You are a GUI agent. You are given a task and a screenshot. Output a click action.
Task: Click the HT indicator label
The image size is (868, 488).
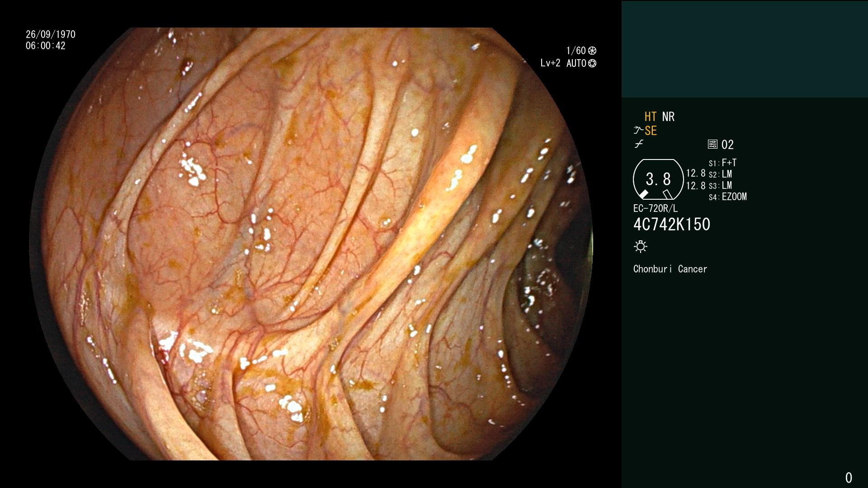[651, 117]
